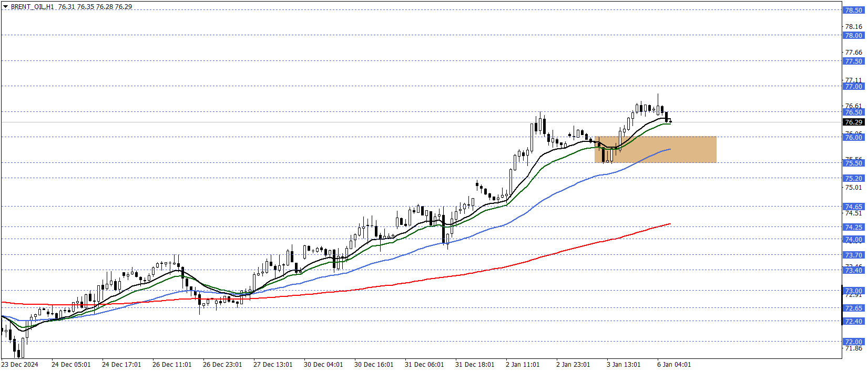The height and width of the screenshot is (371, 868).
Task: Click the 75.20 price level label
Action: point(853,178)
